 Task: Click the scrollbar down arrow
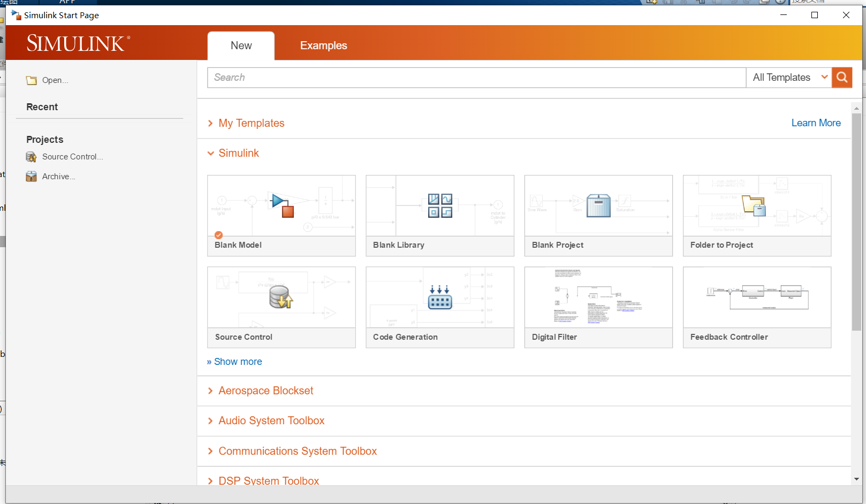(856, 479)
